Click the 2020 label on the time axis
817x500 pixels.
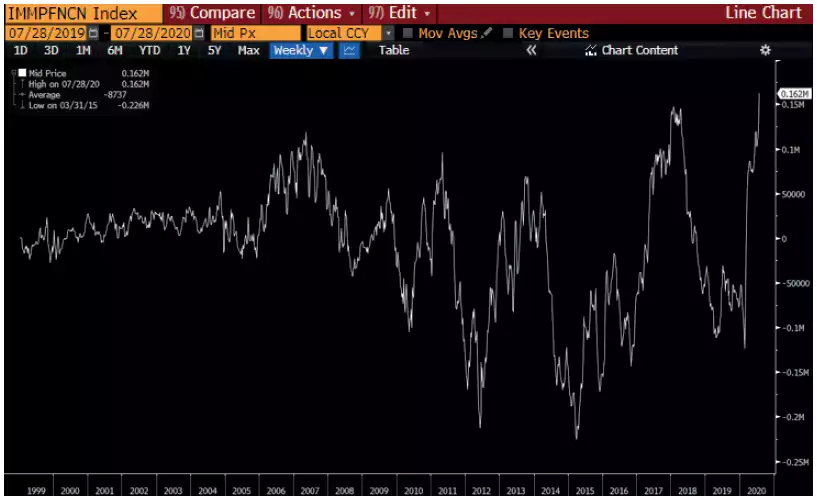pos(757,491)
